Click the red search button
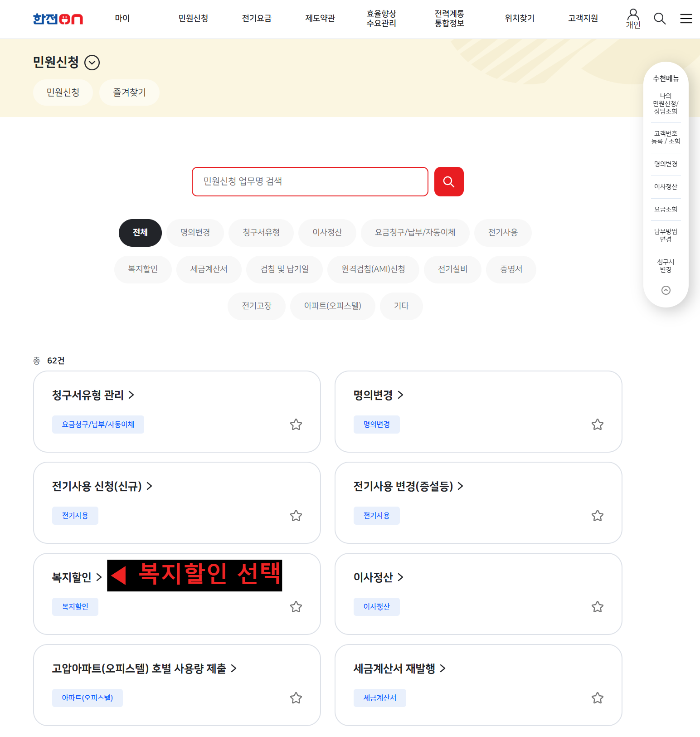The width and height of the screenshot is (700, 737). click(x=449, y=181)
